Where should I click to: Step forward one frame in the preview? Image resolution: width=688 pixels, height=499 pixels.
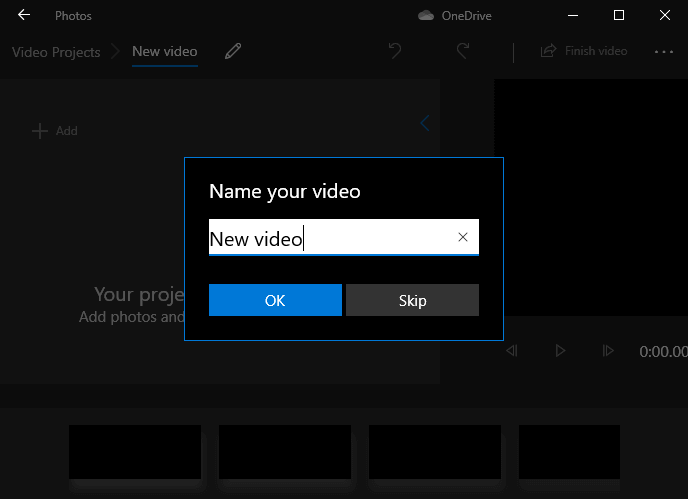pyautogui.click(x=607, y=351)
